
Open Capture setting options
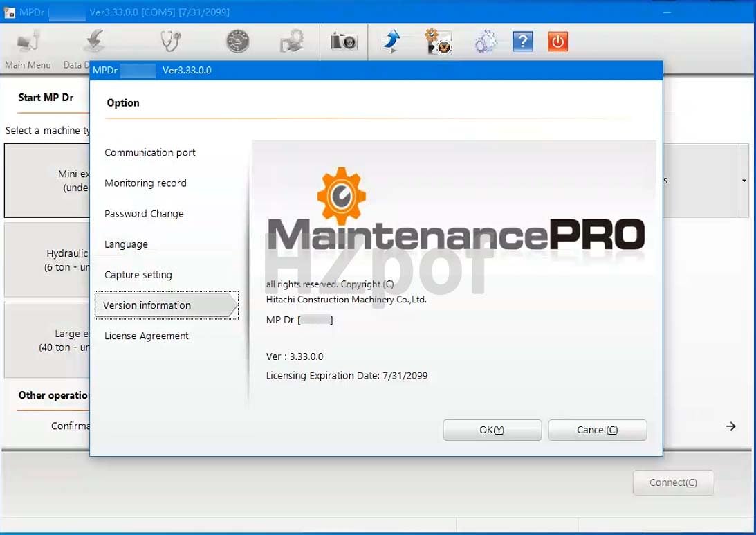(138, 274)
